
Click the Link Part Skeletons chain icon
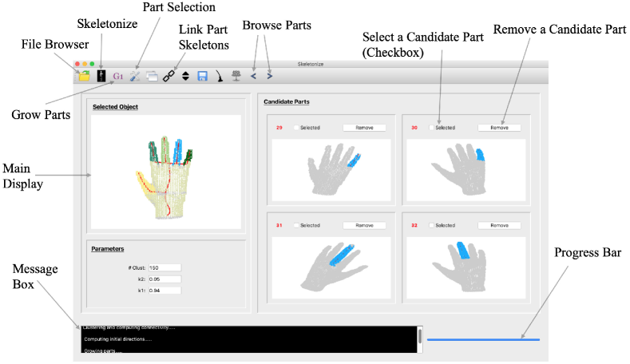pos(168,77)
